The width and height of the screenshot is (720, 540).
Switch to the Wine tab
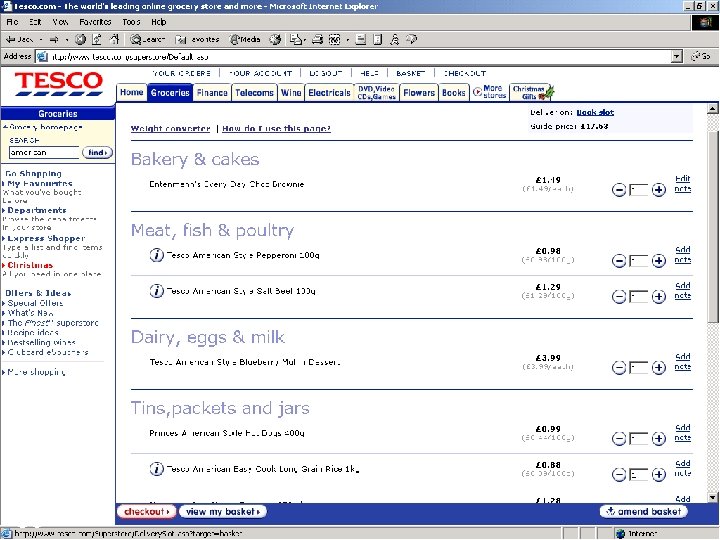pos(291,93)
